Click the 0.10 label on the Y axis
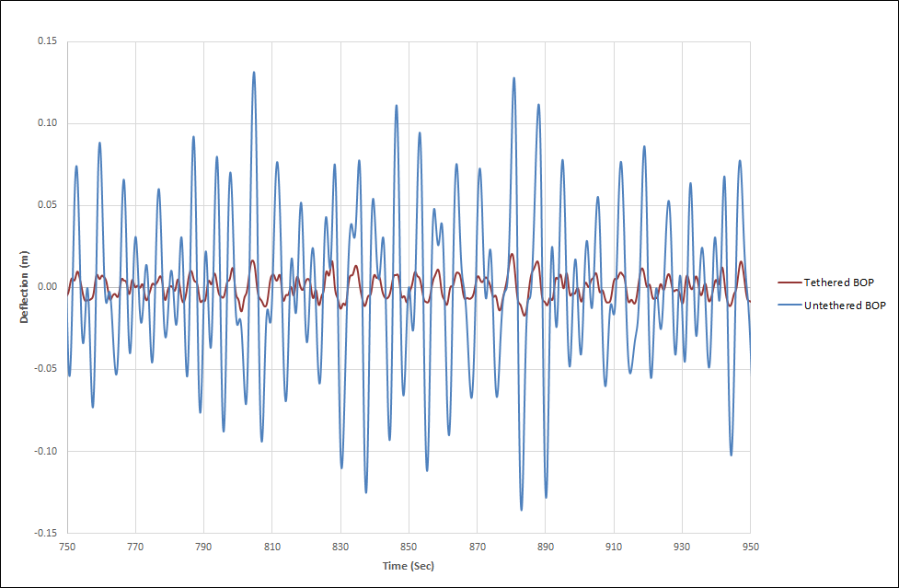 (46, 123)
